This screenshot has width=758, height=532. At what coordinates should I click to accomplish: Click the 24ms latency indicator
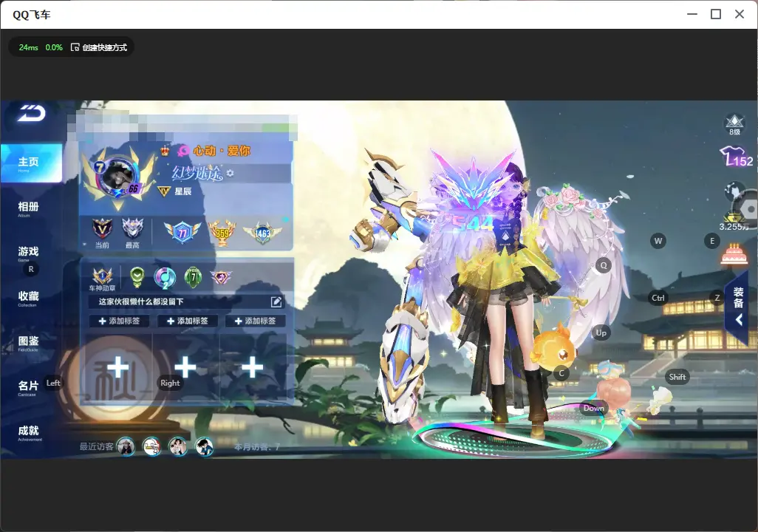(29, 47)
